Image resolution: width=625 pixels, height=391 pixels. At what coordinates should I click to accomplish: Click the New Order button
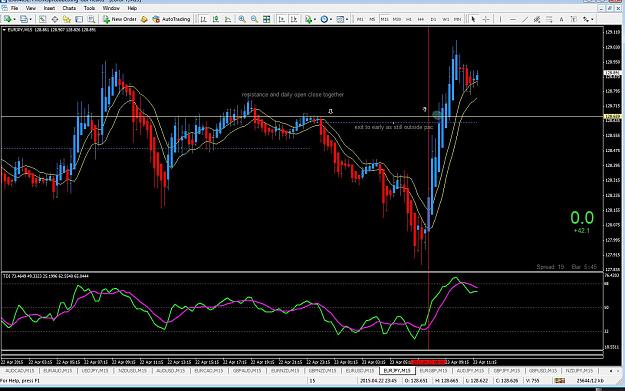(x=120, y=19)
